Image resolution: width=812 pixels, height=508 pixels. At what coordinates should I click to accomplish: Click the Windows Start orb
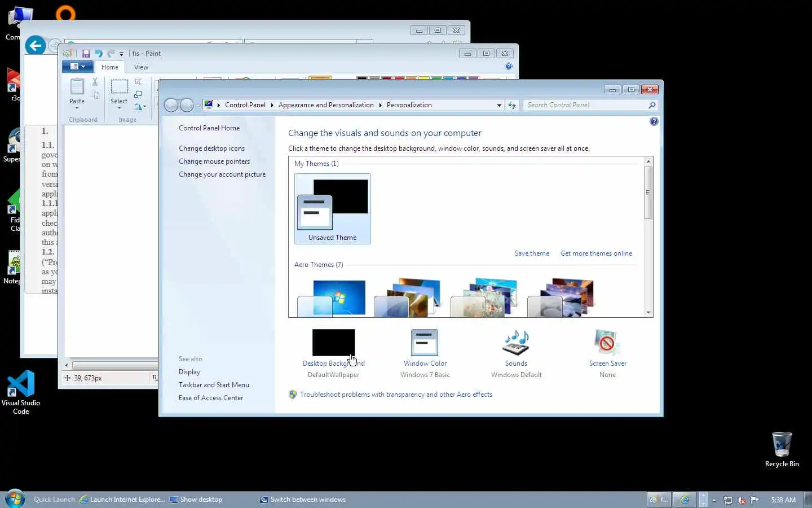tap(15, 499)
